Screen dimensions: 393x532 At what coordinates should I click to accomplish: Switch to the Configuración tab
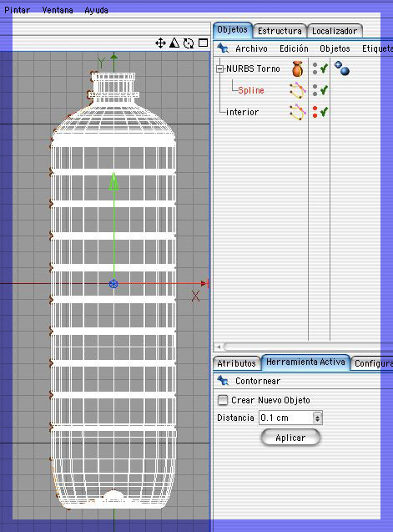[x=372, y=363]
